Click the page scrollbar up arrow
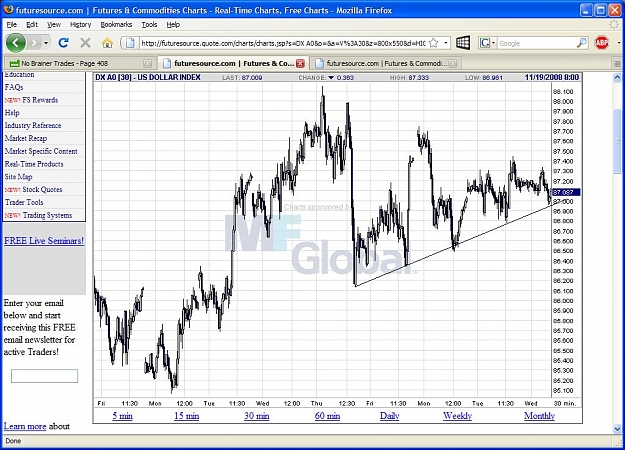 pyautogui.click(x=617, y=77)
